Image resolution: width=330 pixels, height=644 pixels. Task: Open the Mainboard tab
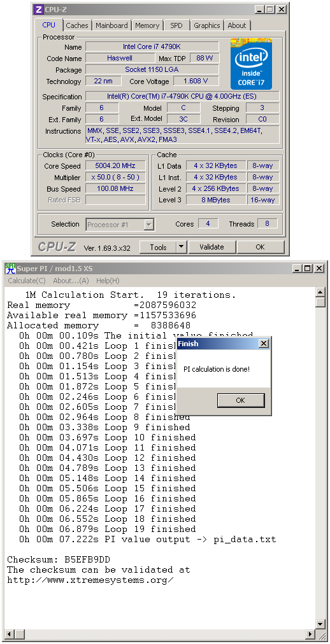111,25
